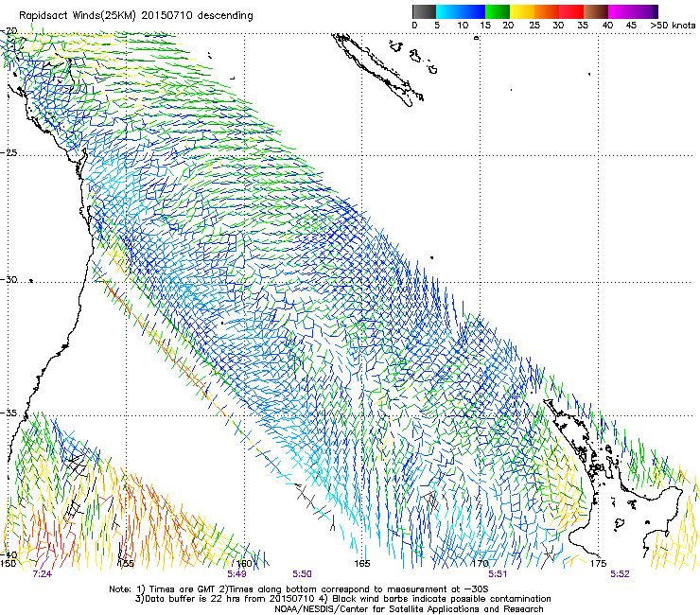Viewport: 700px width, 615px height.
Task: Click the '40' value under the color legend
Action: point(607,26)
